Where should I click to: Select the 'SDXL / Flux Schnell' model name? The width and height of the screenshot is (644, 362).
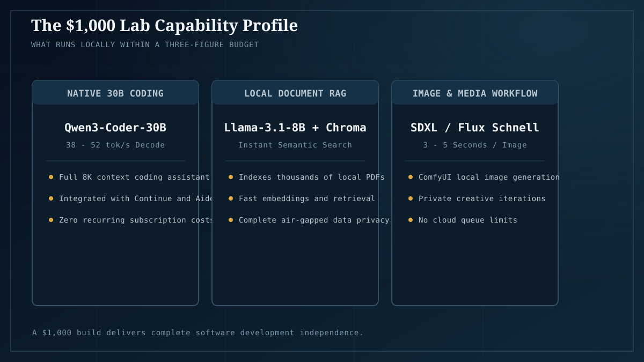pyautogui.click(x=475, y=128)
